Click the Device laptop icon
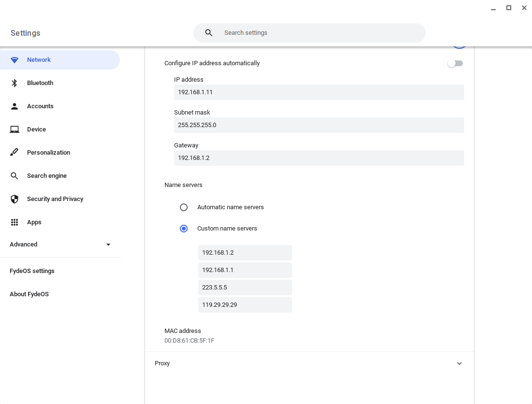Image resolution: width=532 pixels, height=404 pixels. click(14, 130)
